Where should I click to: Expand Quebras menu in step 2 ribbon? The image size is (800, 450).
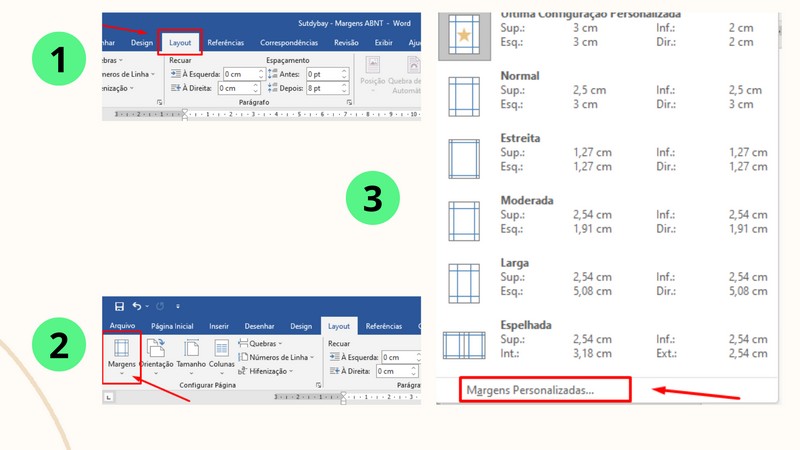click(260, 343)
